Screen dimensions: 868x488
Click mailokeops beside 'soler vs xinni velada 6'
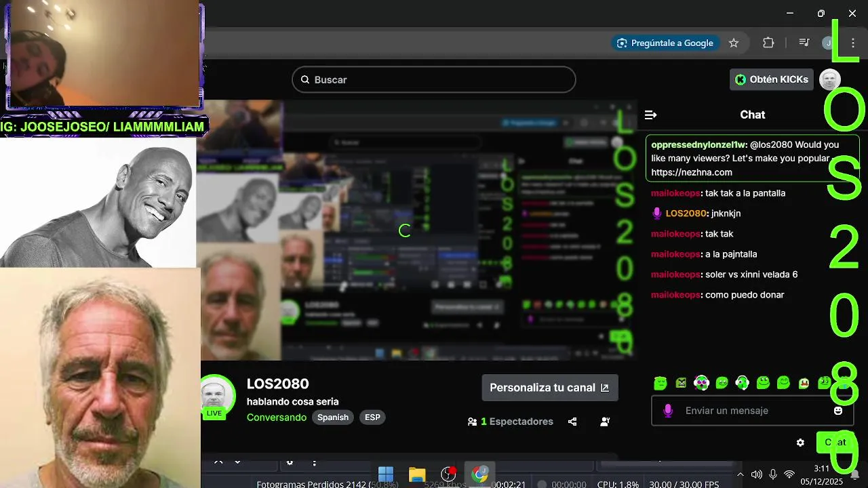click(675, 274)
